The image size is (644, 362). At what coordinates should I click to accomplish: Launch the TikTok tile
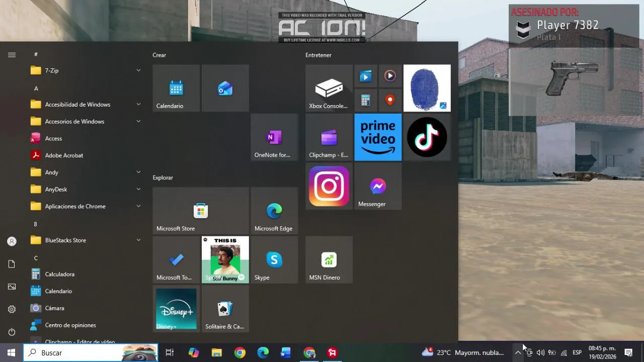427,137
